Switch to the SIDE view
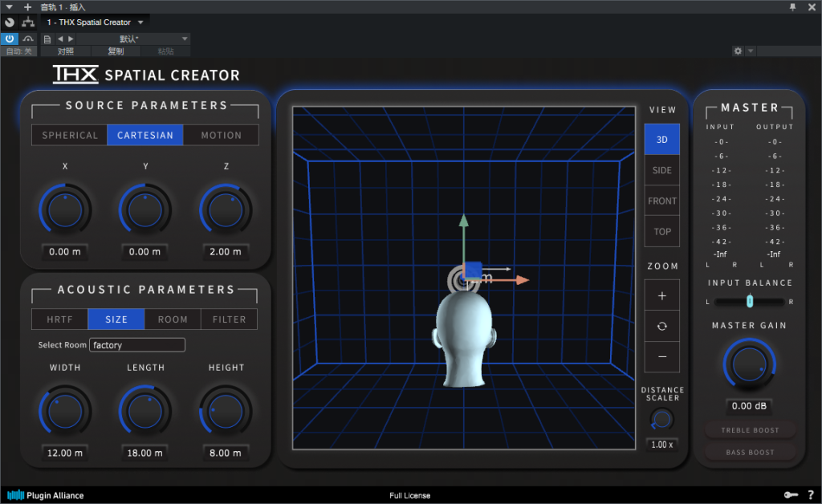Viewport: 822px width, 504px height. tap(662, 170)
